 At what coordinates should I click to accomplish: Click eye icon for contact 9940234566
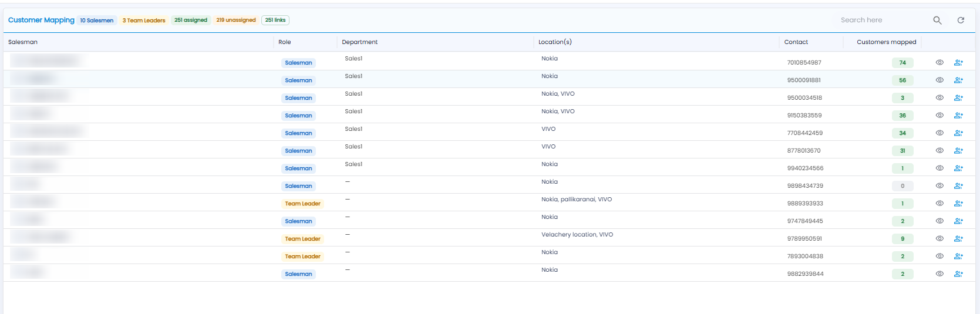point(939,168)
